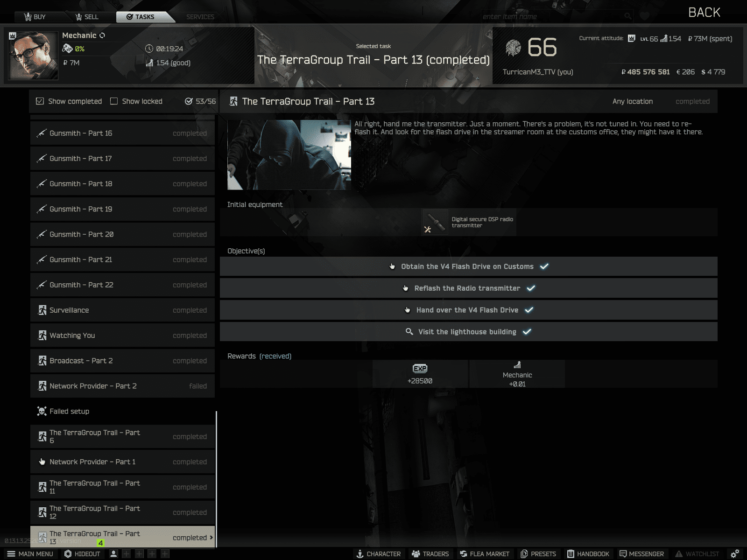The width and height of the screenshot is (747, 560).
Task: Open the Surveillance task
Action: click(x=122, y=310)
